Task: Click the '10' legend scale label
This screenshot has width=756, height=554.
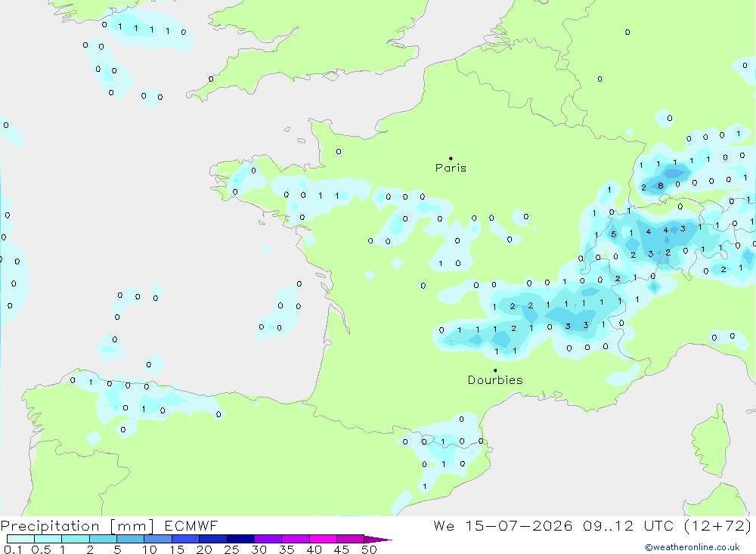Action: 149,549
